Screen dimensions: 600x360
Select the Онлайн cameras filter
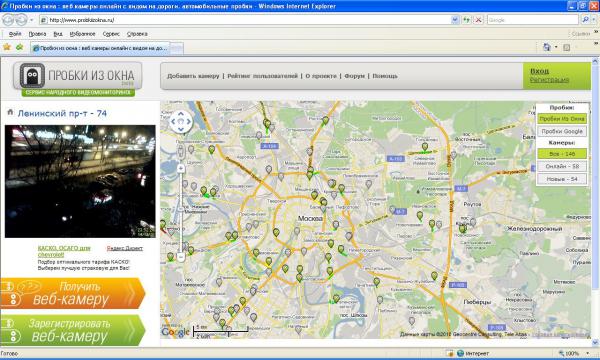(x=562, y=166)
